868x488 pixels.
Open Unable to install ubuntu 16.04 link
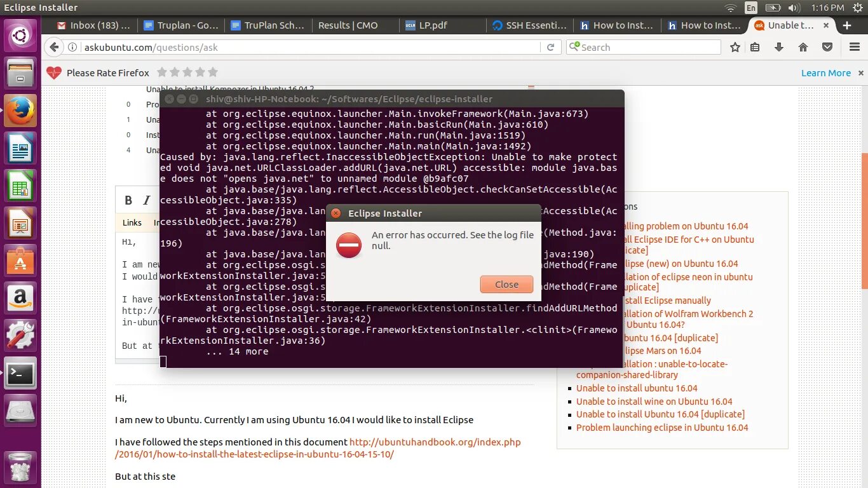[x=637, y=388]
